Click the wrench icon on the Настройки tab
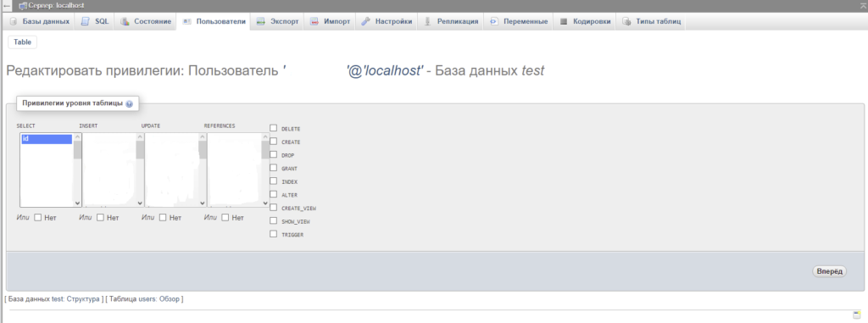Screen dimensions: 868x323 pos(365,21)
